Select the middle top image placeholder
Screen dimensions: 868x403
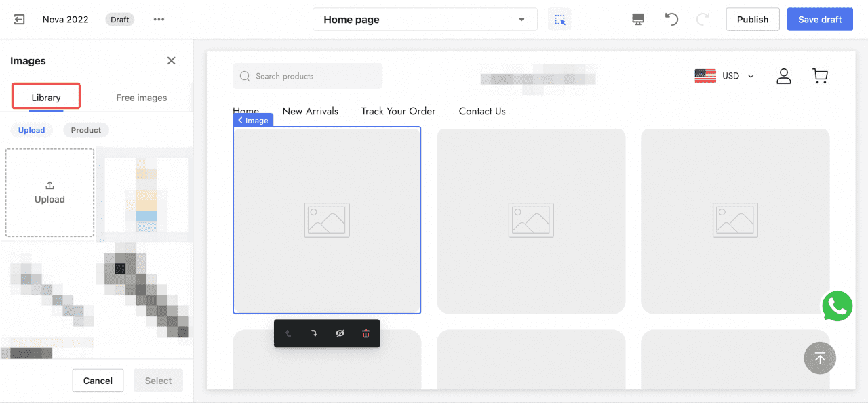point(531,220)
